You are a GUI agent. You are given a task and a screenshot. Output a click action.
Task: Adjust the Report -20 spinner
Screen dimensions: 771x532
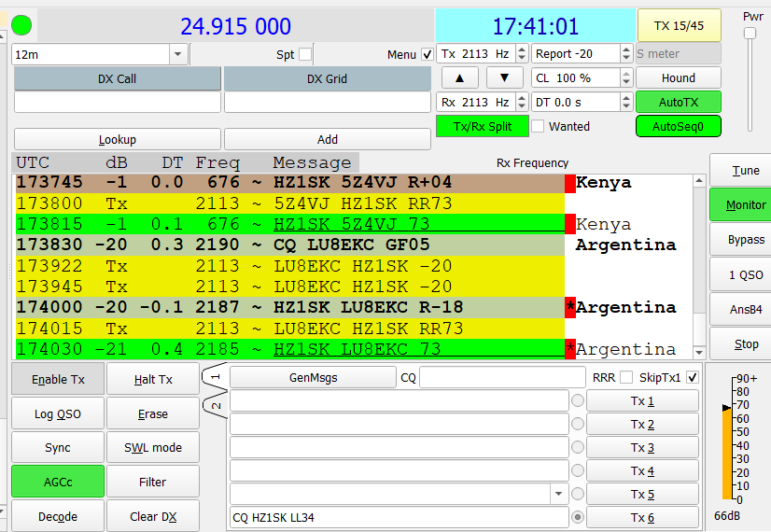pos(626,53)
